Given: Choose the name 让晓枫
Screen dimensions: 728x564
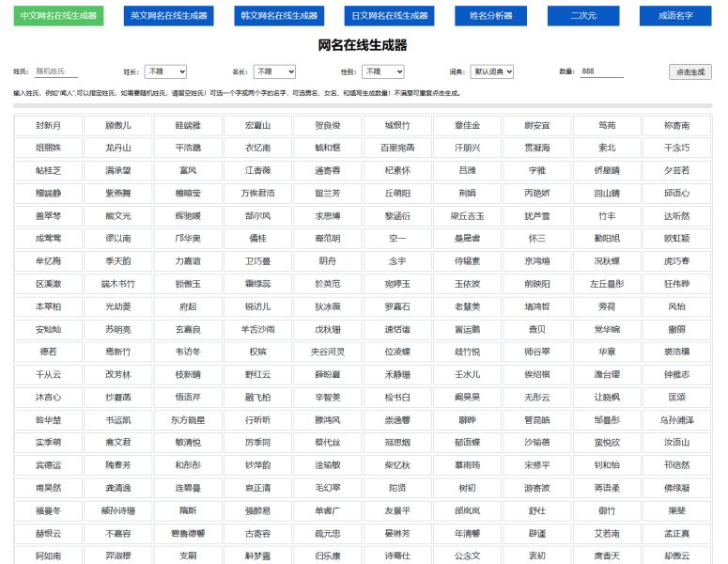Looking at the screenshot, I should (607, 398).
